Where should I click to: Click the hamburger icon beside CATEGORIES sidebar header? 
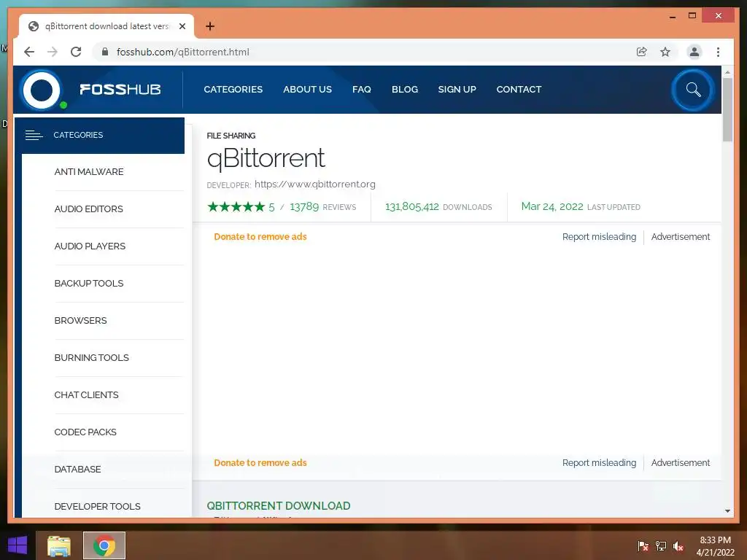click(34, 135)
